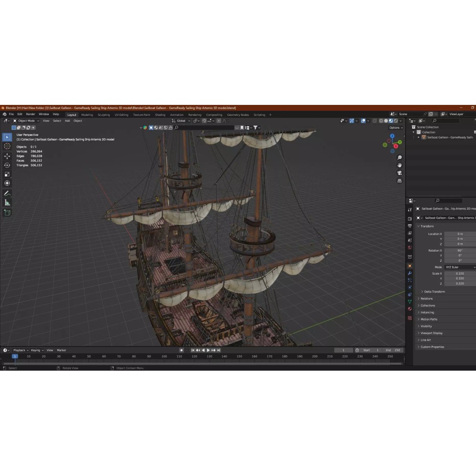Open the Physics properties tab
This screenshot has height=476, width=476.
[x=410, y=287]
